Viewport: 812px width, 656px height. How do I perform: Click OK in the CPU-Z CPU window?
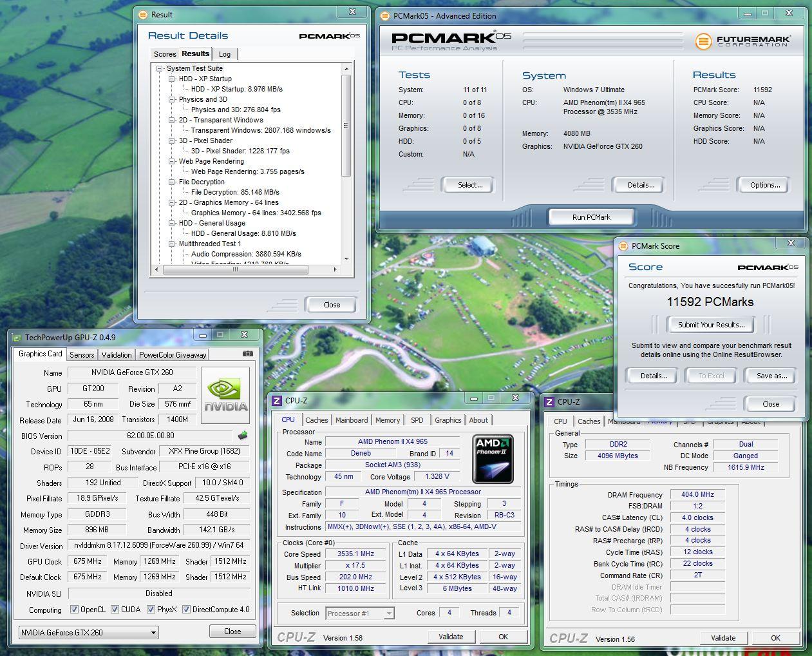(x=503, y=637)
